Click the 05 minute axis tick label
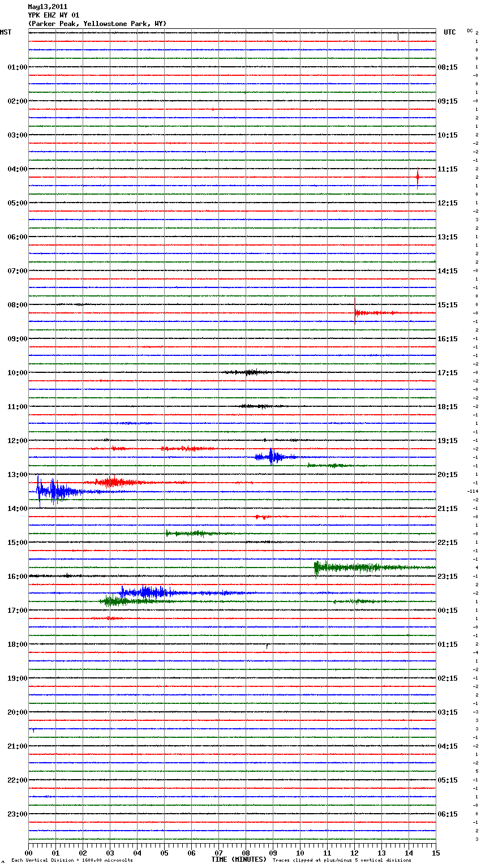481x868 pixels. [164, 853]
